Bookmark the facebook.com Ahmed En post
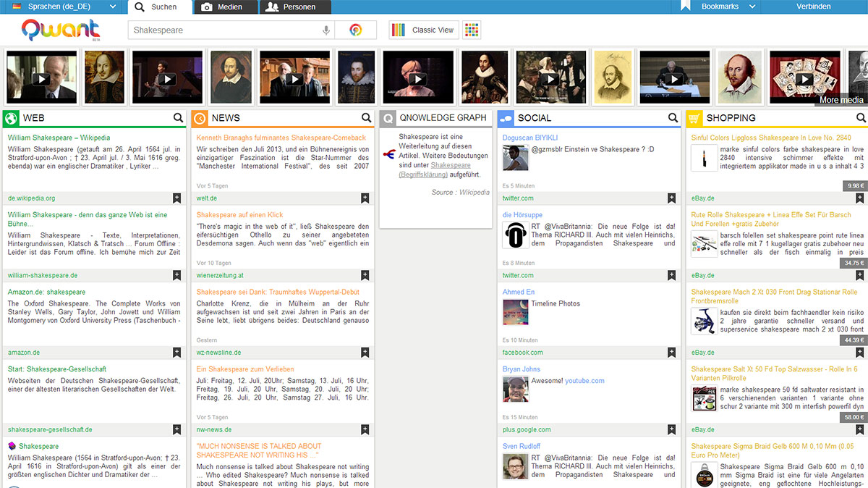The image size is (868, 488). tap(672, 353)
